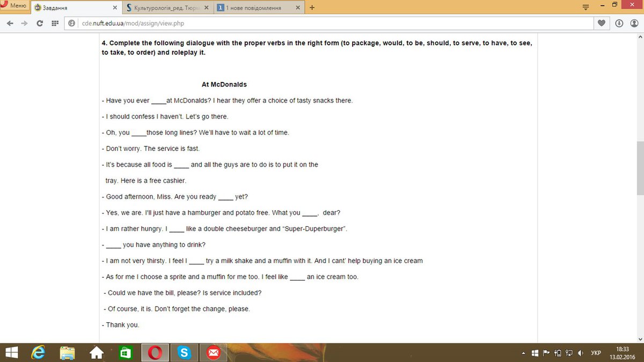Click line 'Good afternoon, Miss. Are you ready'
644x362 pixels.
point(174,197)
